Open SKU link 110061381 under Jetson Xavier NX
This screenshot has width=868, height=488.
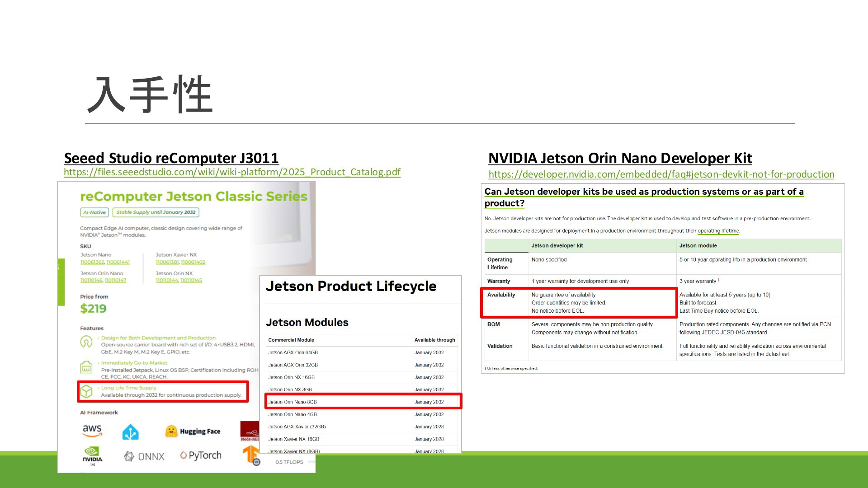(167, 262)
